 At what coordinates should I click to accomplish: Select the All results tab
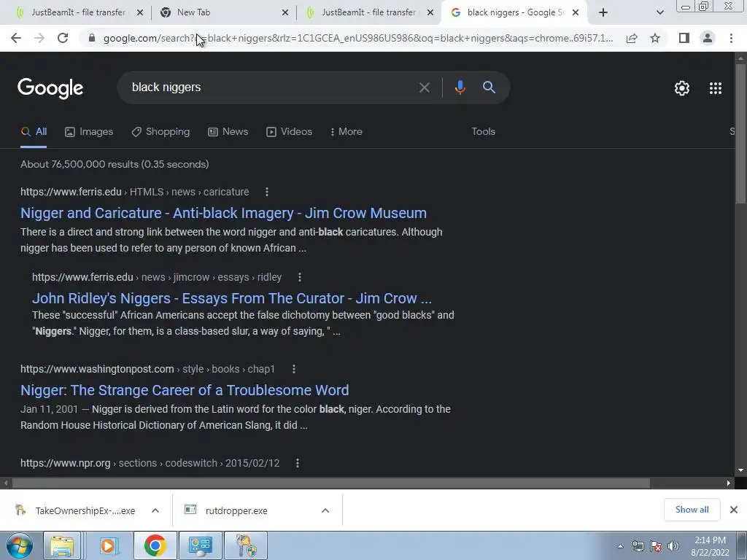34,132
